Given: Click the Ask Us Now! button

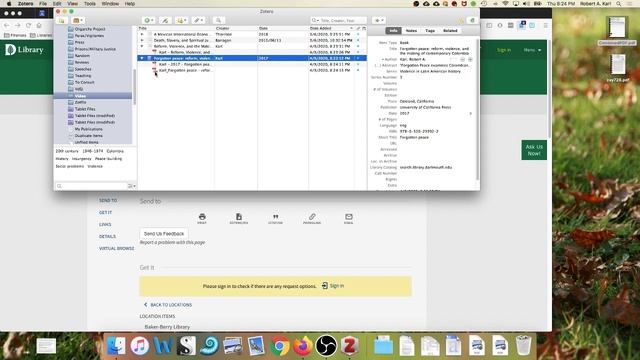Looking at the screenshot, I should 534,150.
